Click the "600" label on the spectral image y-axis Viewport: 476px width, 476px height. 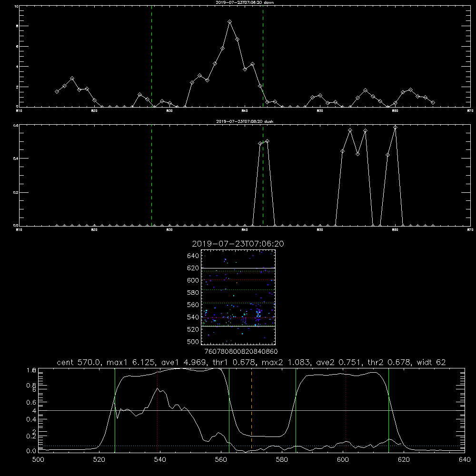click(193, 280)
